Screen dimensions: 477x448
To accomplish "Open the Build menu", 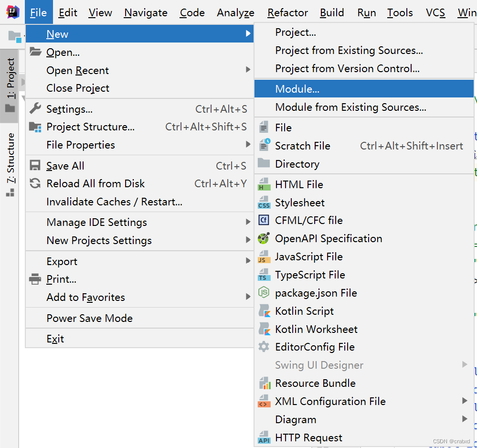I will (x=332, y=12).
